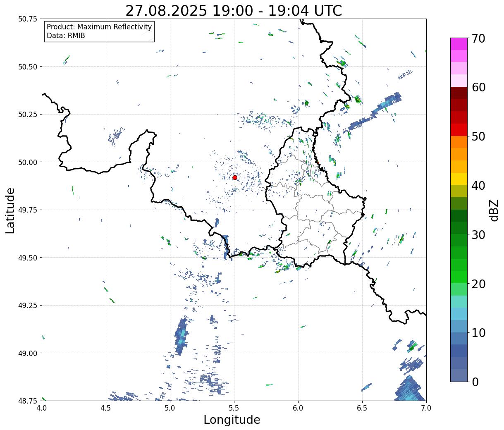The image size is (504, 430).
Task: Click the 'dBZ' colorbar label
Action: [494, 210]
